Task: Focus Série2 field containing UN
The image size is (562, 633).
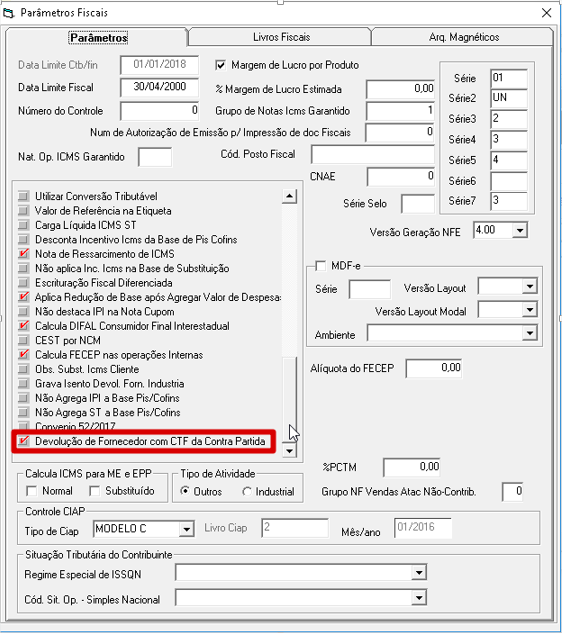Action: point(509,98)
